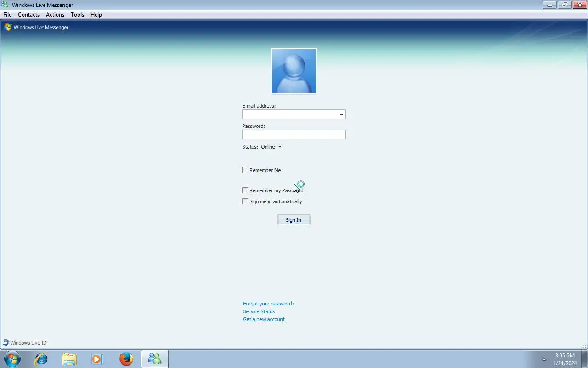Select Windows Live Messenger taskbar button
This screenshot has width=588, height=368.
click(155, 359)
